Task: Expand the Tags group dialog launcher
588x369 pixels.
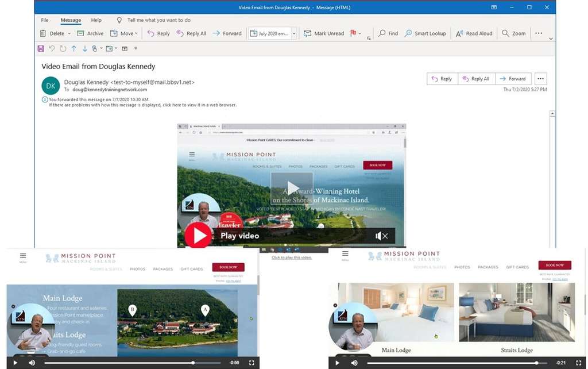Action: (369, 39)
